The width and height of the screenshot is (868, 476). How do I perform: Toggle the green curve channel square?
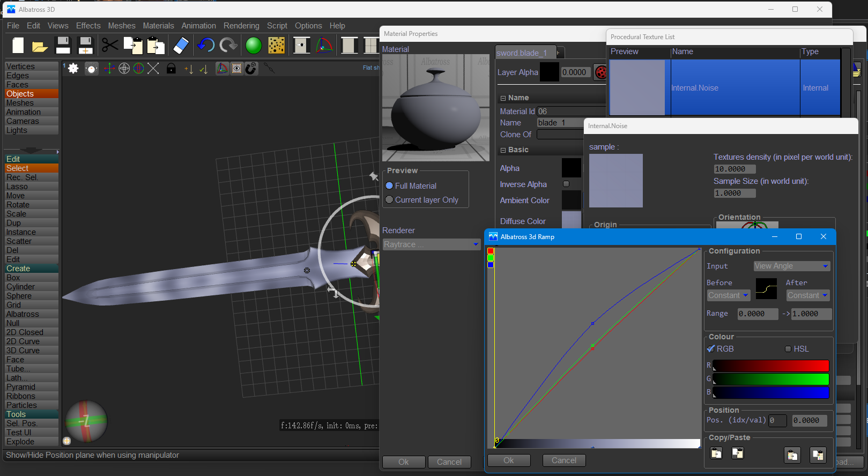(x=491, y=258)
